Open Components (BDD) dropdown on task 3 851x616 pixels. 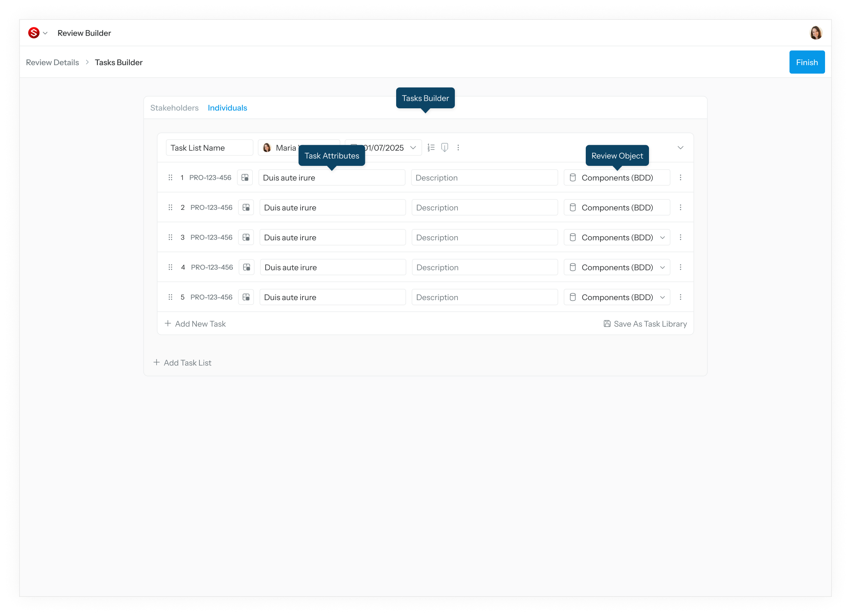click(x=617, y=237)
